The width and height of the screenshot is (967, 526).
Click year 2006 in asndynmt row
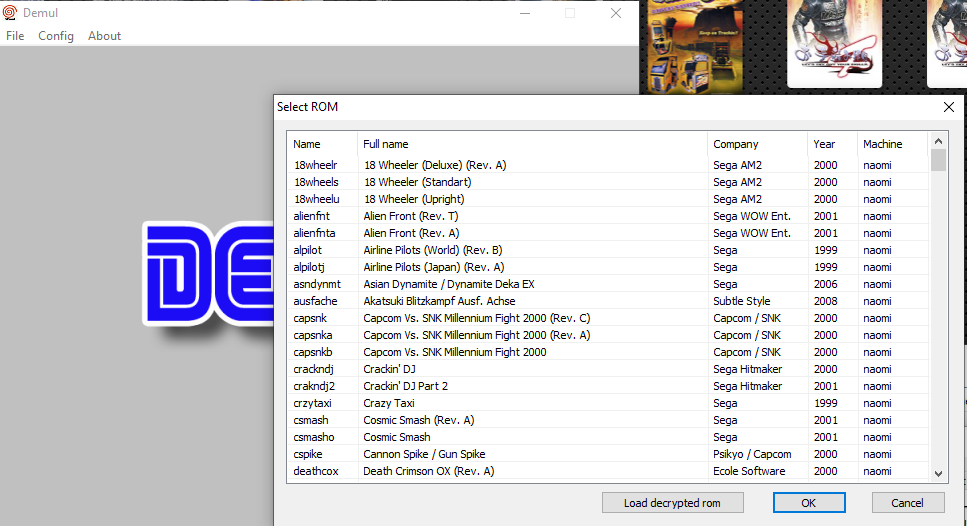pyautogui.click(x=825, y=284)
